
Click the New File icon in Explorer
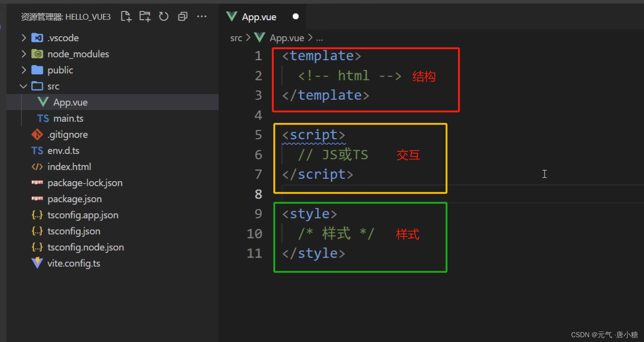pos(126,16)
